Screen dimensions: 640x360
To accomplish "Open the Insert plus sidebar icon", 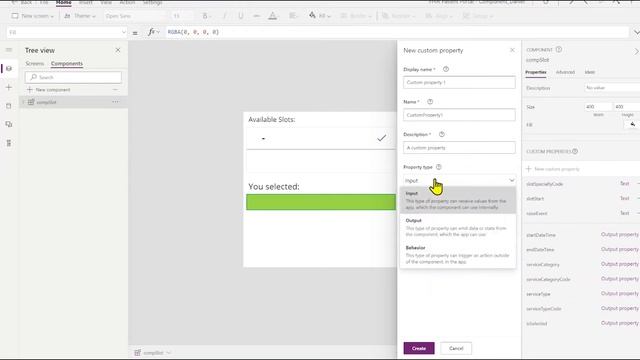I will pyautogui.click(x=9, y=87).
